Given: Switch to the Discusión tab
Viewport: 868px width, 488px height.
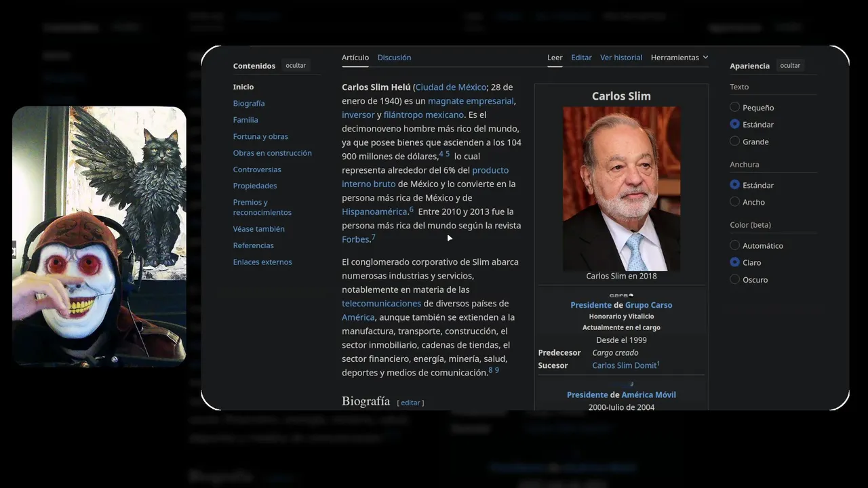Looking at the screenshot, I should click(x=394, y=58).
